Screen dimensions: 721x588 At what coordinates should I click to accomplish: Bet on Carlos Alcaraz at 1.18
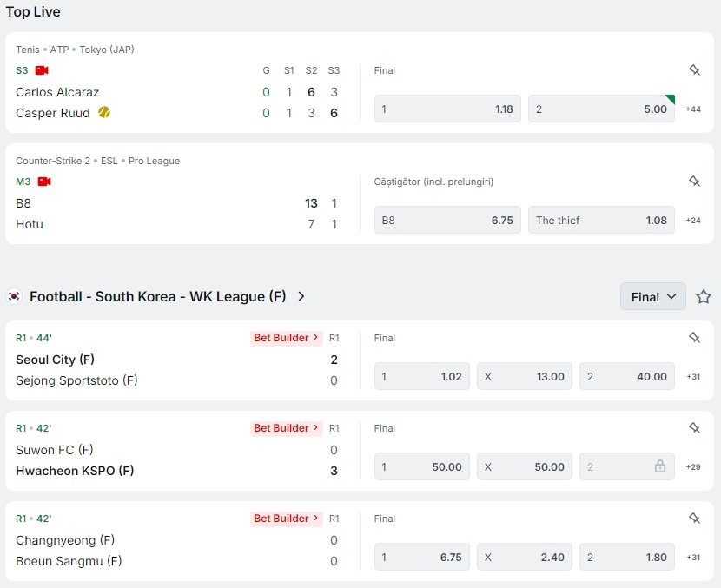[x=447, y=109]
